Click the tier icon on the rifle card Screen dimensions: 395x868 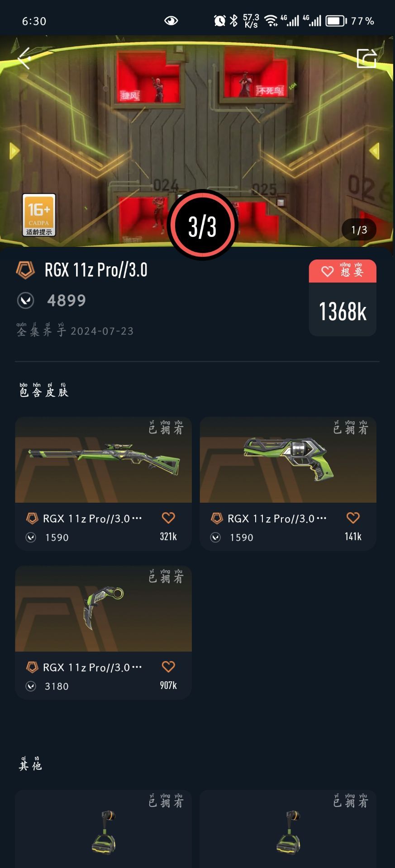[x=32, y=519]
